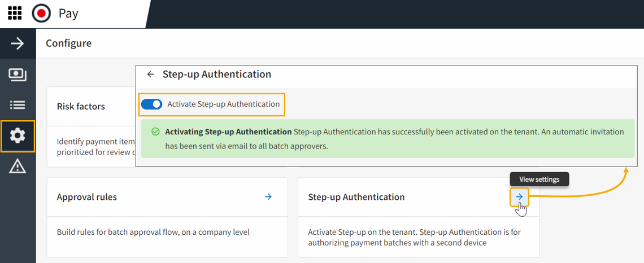Select the Configure gear icon in sidebar
Image resolution: width=644 pixels, height=263 pixels.
click(x=18, y=136)
